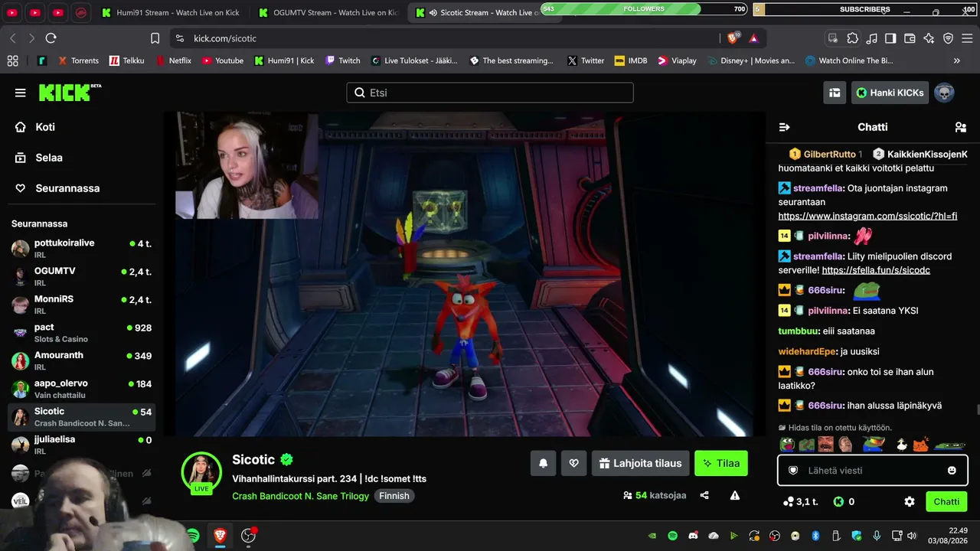This screenshot has width=980, height=551.
Task: Go to the Kick logo home page
Action: point(70,92)
